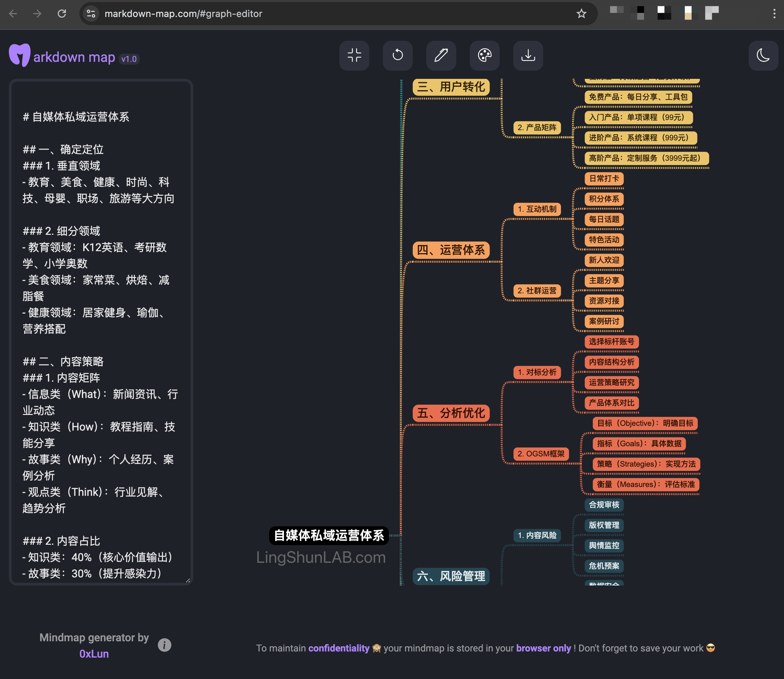This screenshot has width=784, height=679.
Task: Select the 四、运营体系 node
Action: click(x=451, y=250)
